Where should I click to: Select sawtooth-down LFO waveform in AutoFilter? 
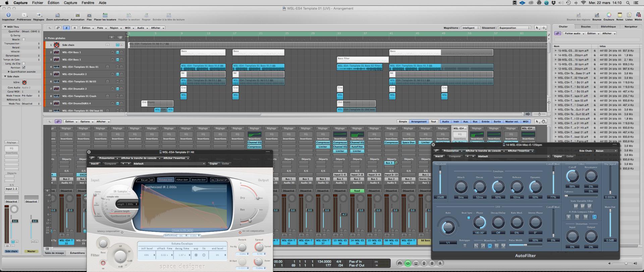pyautogui.click(x=476, y=246)
